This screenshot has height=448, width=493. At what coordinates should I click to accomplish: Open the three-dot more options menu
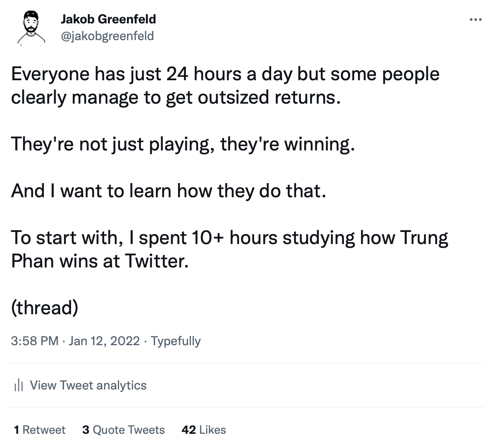coord(475,20)
